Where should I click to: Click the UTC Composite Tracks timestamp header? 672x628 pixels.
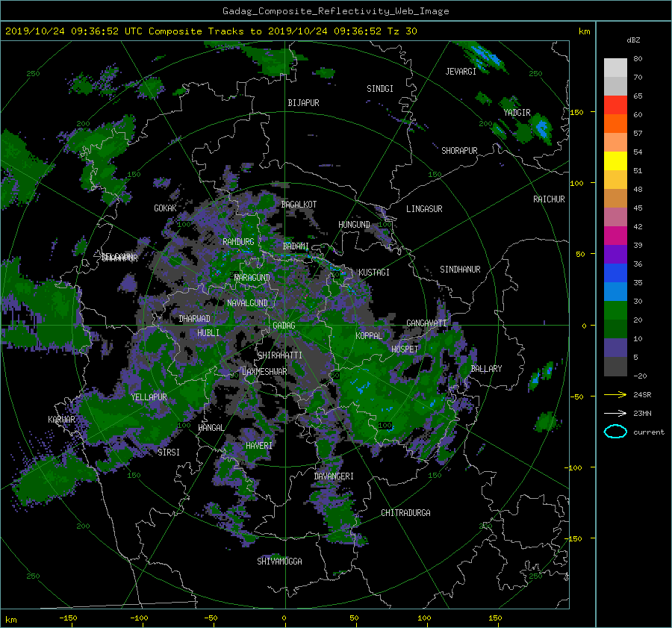click(211, 31)
